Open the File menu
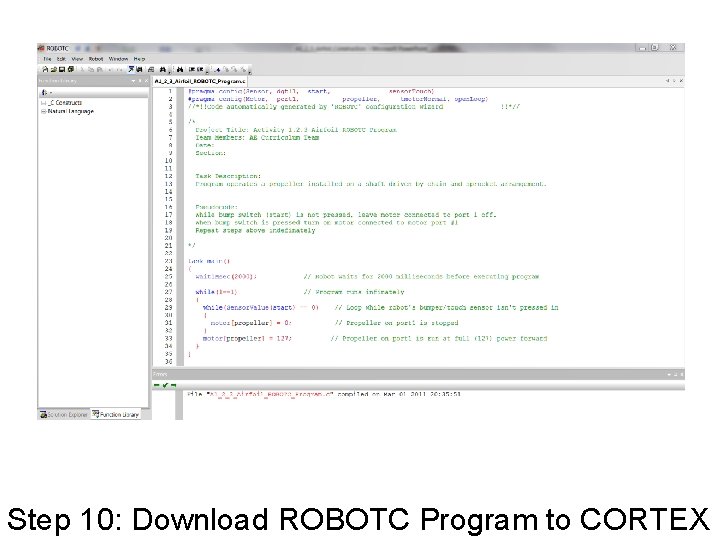720x540 pixels. (47, 59)
